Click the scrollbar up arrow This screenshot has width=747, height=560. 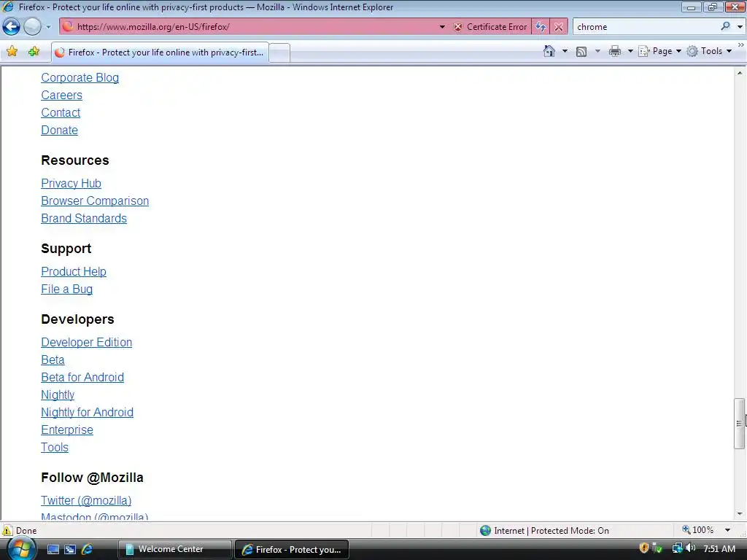click(740, 73)
